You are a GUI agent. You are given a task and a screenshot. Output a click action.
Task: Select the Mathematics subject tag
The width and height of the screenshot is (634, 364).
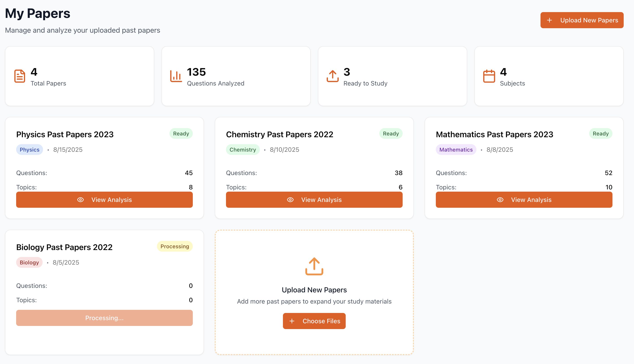456,150
